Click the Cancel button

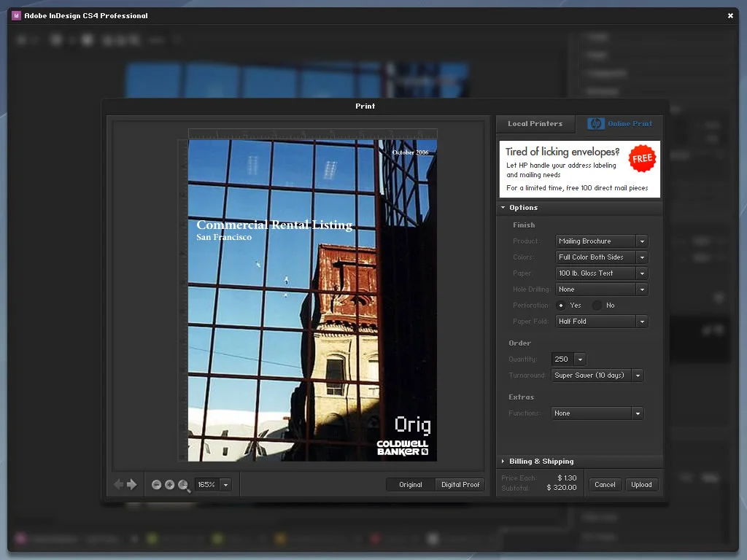tap(605, 485)
